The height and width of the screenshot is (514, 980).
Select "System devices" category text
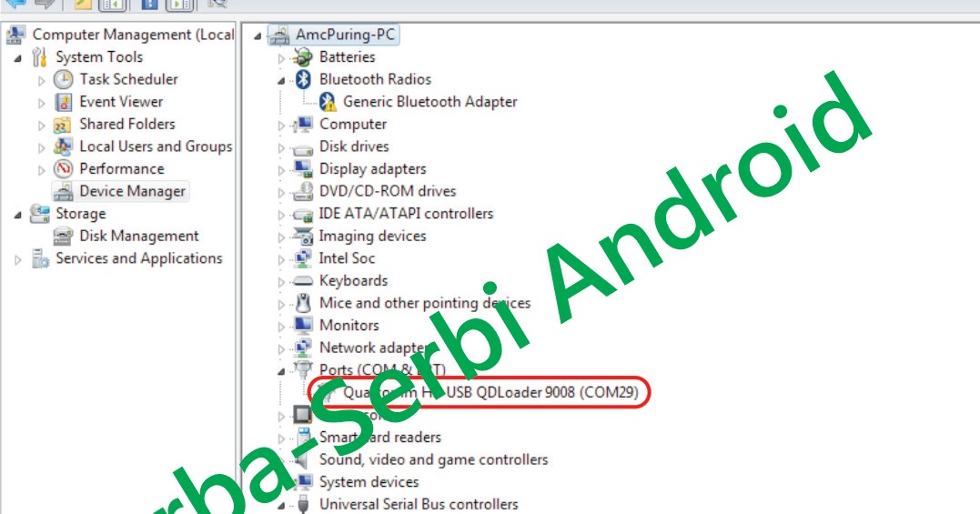(x=369, y=482)
